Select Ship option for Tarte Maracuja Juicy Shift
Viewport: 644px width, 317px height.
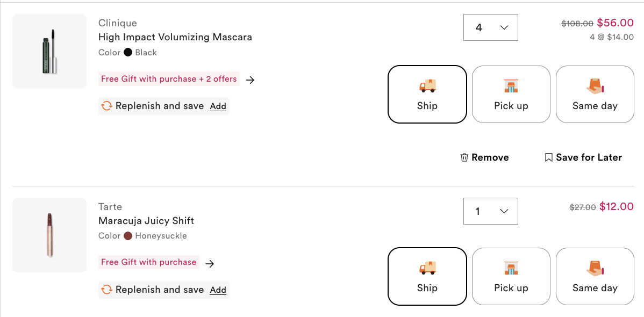click(x=427, y=276)
